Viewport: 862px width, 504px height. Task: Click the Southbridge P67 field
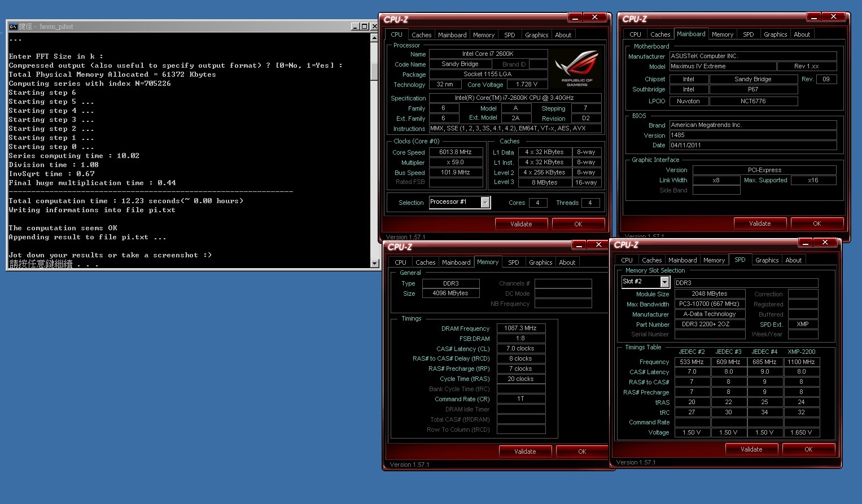point(753,90)
